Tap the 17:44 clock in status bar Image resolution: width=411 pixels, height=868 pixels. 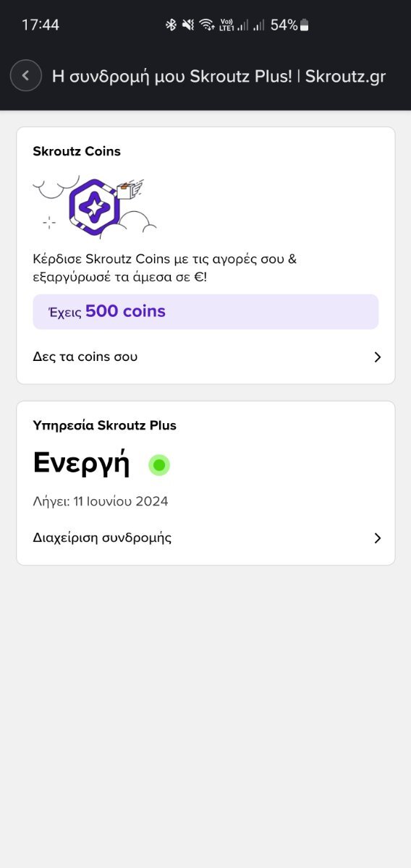(x=41, y=25)
